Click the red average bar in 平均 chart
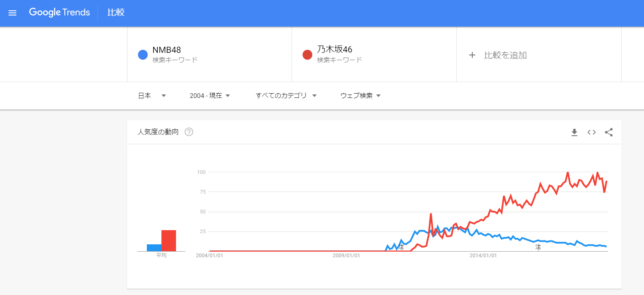Screen dimensions: 644x295 click(169, 240)
